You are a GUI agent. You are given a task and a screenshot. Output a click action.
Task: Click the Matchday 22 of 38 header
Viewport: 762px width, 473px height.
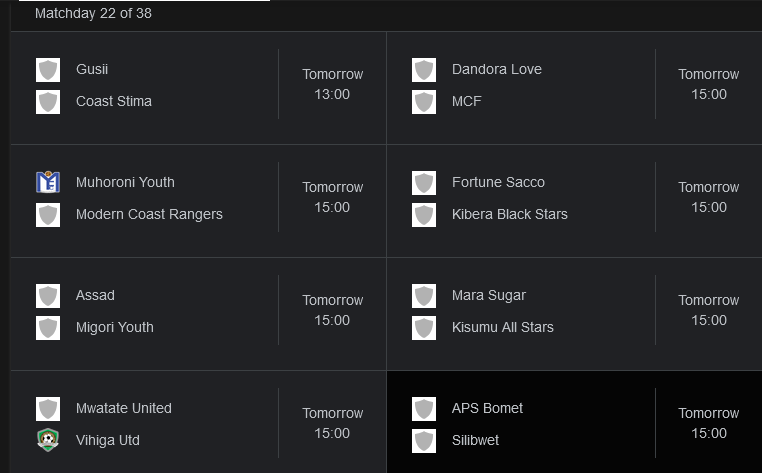pyautogui.click(x=93, y=13)
